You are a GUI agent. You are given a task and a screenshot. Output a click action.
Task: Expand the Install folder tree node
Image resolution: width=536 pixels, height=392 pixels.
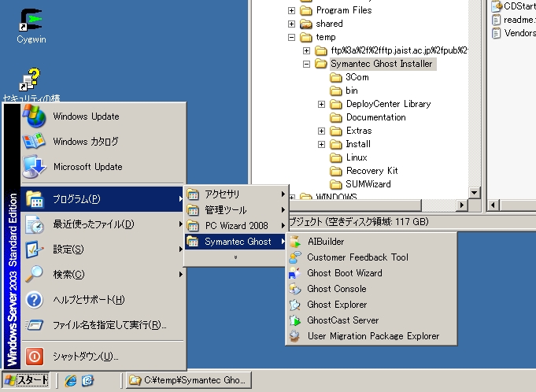[322, 144]
